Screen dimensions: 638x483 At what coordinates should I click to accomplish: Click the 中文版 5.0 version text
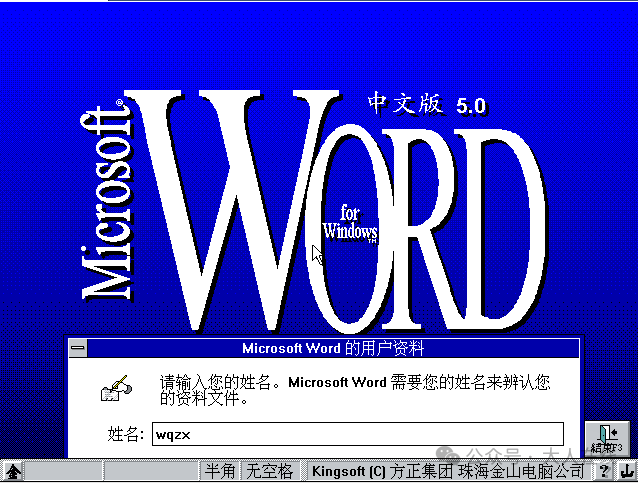coord(427,105)
